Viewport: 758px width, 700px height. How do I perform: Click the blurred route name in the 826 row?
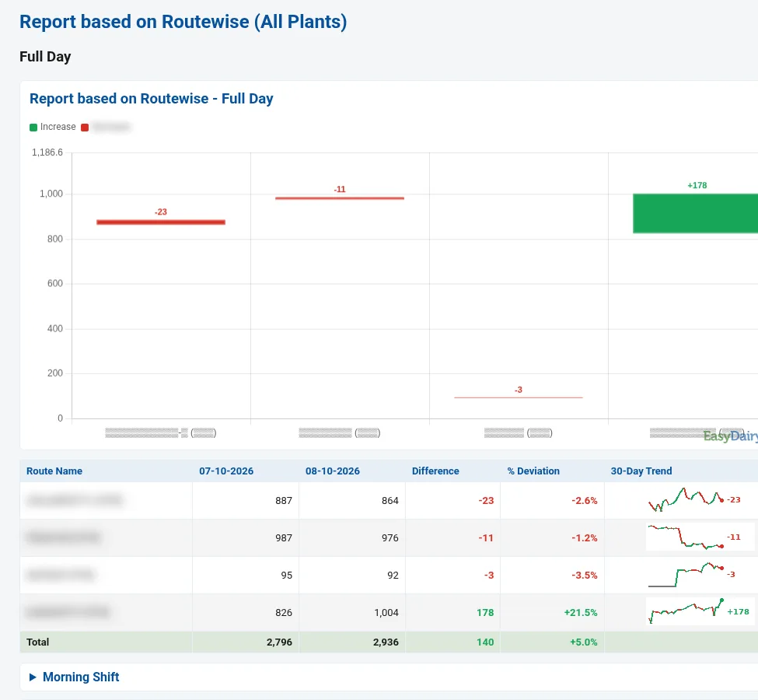tap(68, 612)
